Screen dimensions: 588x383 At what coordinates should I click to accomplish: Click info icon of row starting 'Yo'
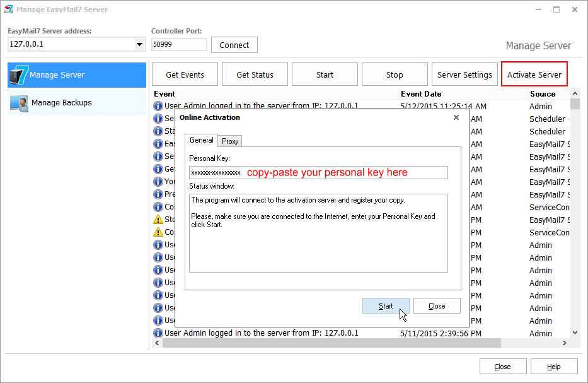[158, 182]
